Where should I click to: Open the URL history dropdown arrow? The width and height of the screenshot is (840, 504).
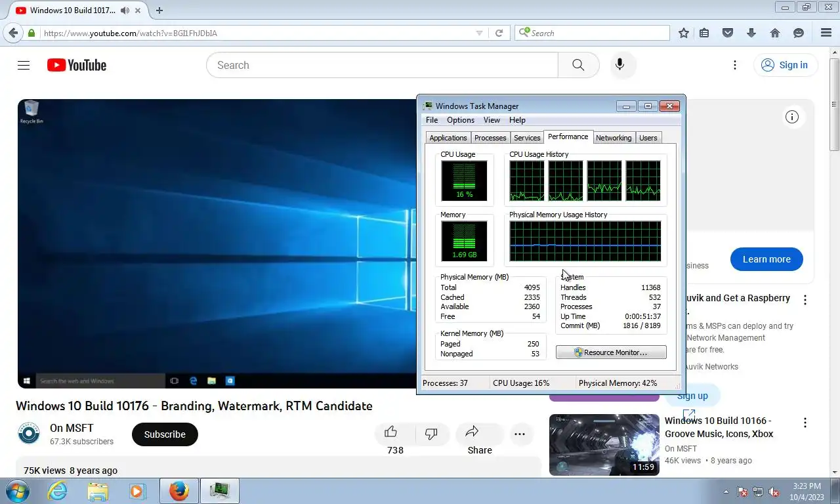pos(479,33)
